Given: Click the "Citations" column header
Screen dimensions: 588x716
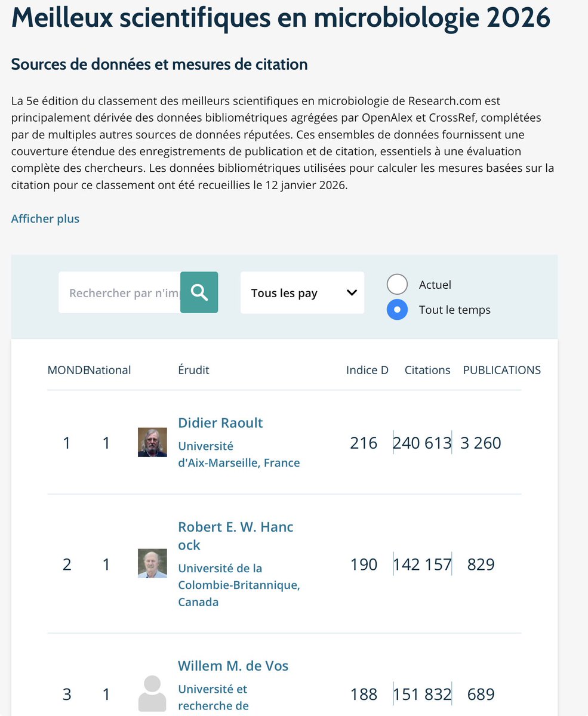Looking at the screenshot, I should point(427,370).
